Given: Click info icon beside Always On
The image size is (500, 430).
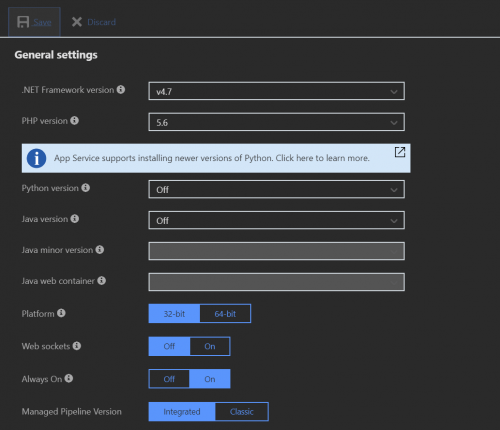Looking at the screenshot, I should pyautogui.click(x=69, y=378).
